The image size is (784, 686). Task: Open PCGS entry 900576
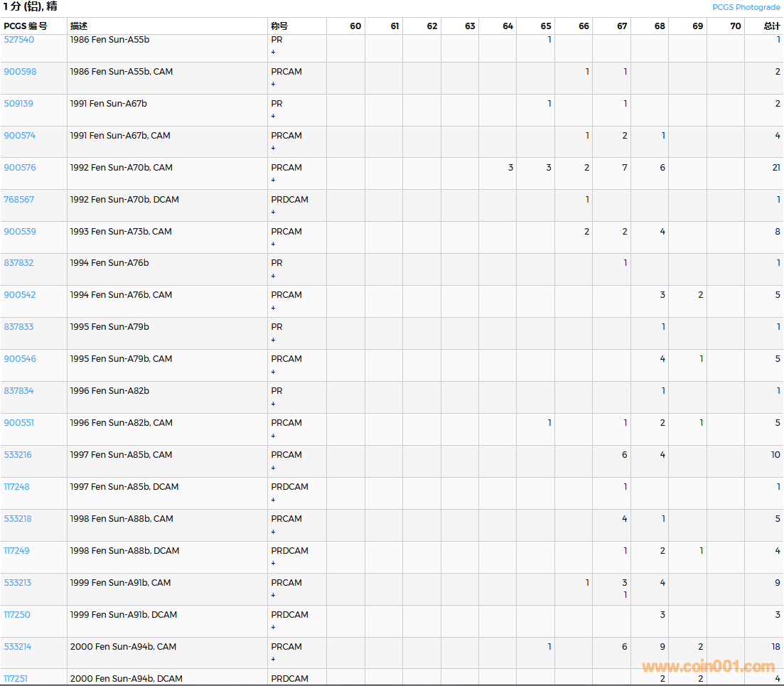click(x=20, y=168)
